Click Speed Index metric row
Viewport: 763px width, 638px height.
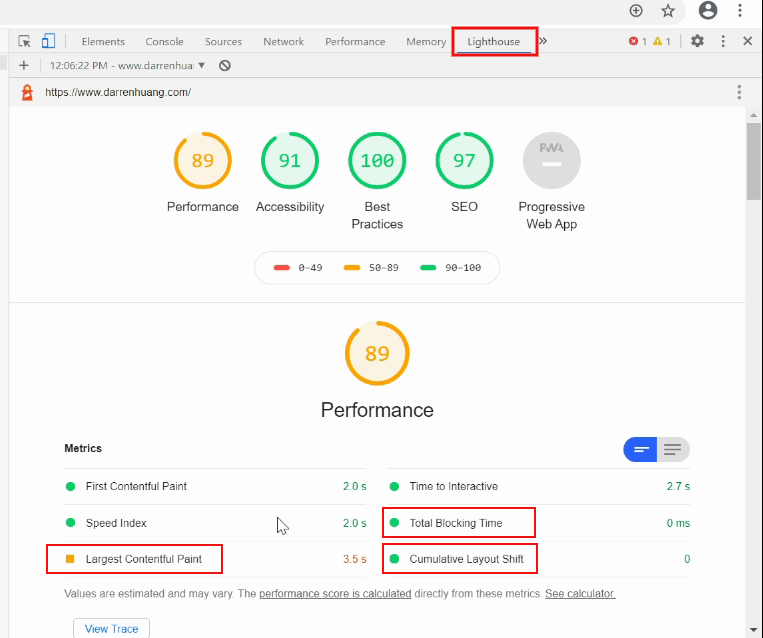[216, 523]
